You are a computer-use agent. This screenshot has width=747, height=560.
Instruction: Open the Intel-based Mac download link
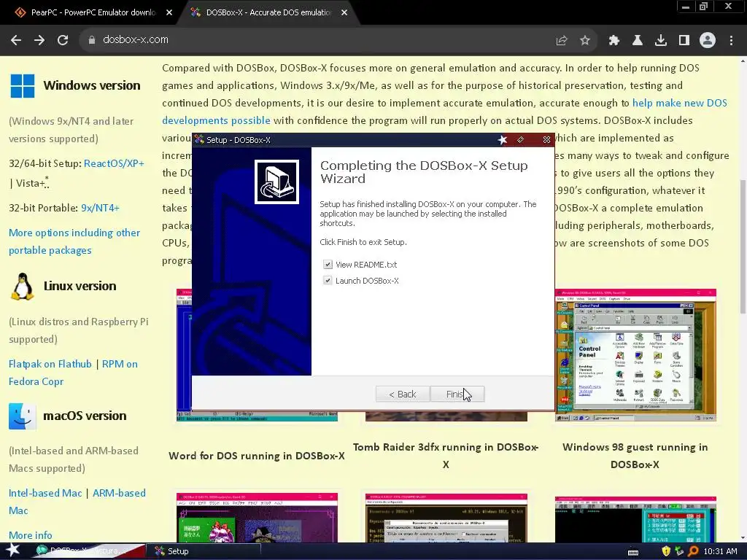tap(45, 493)
